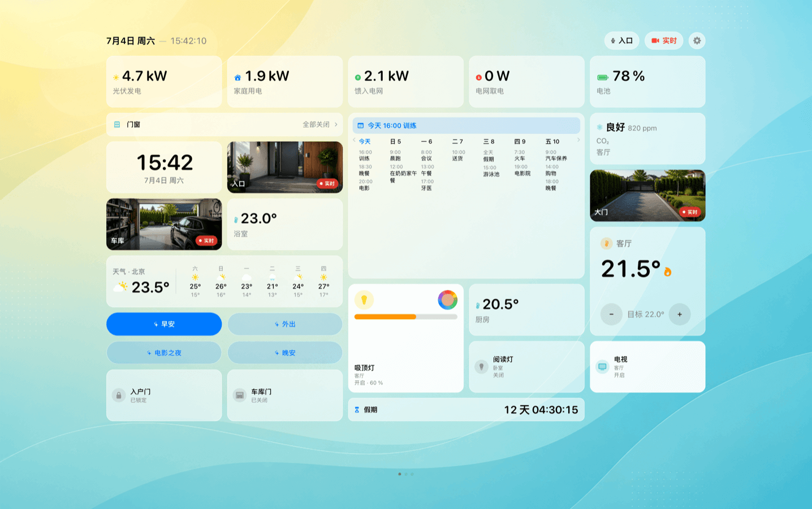Screen dimensions: 812x509
Task: Toggle the 入户门 lock card
Action: 164,395
